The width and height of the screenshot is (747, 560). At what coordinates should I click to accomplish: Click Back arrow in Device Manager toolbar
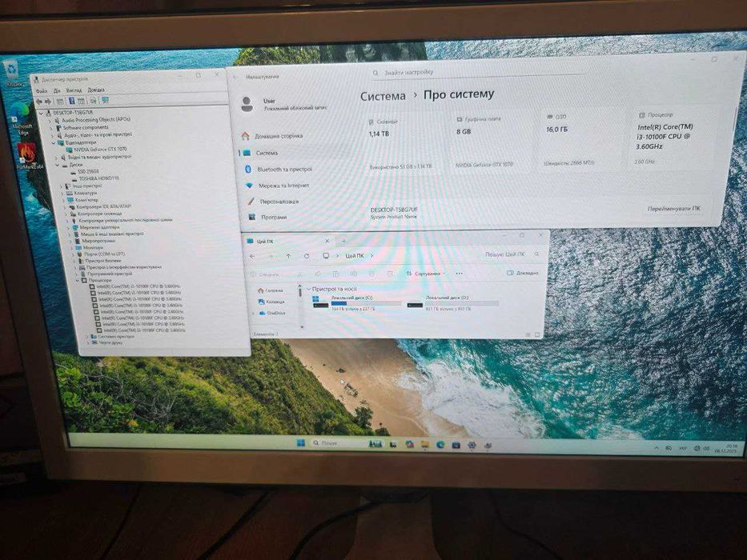39,101
